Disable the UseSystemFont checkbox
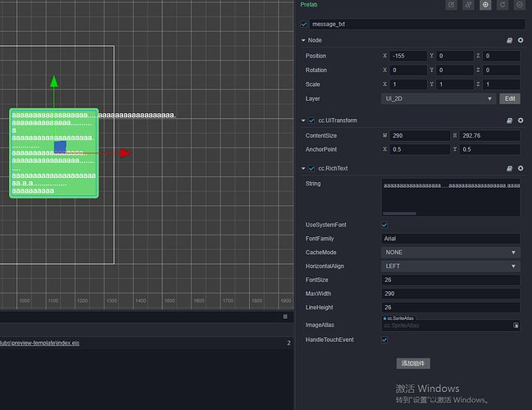This screenshot has height=410, width=532. (x=384, y=225)
